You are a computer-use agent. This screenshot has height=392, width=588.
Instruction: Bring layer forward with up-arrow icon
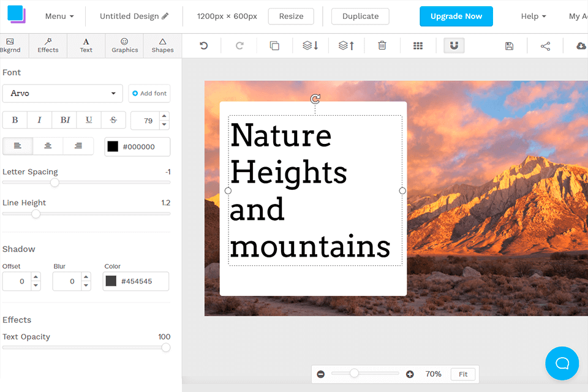(x=346, y=46)
